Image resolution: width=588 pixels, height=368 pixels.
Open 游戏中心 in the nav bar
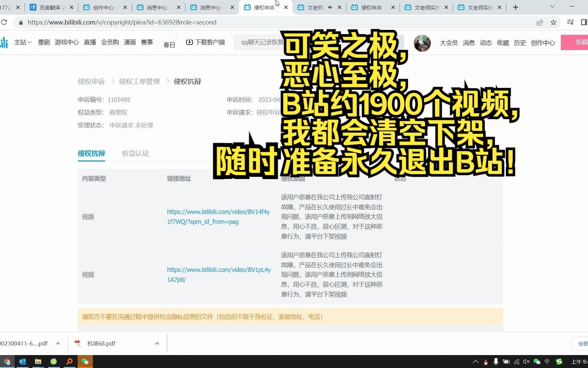pyautogui.click(x=67, y=42)
